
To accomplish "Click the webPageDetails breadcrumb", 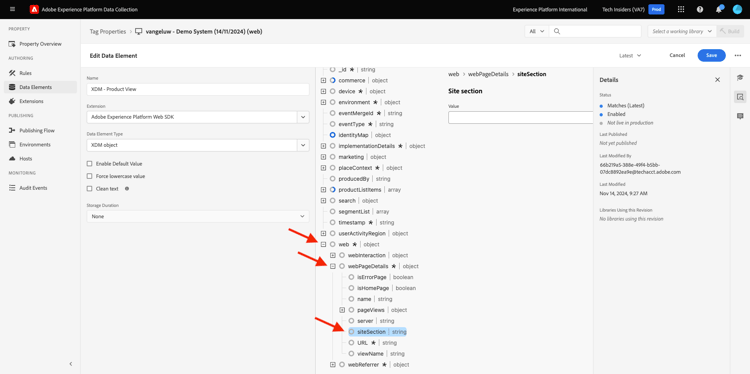I will tap(488, 74).
